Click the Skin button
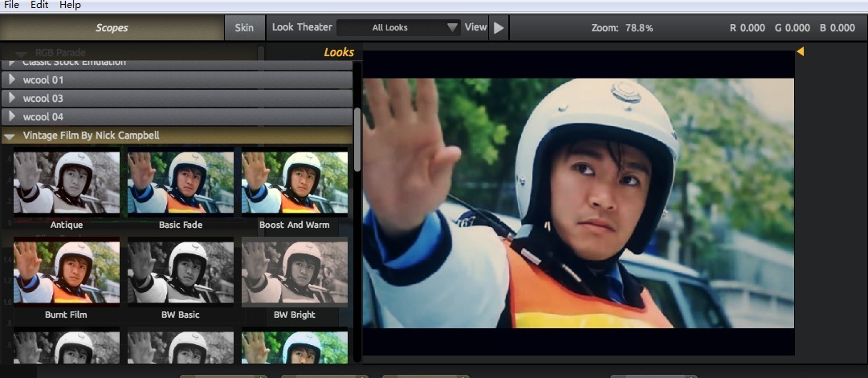868x378 pixels. tap(244, 27)
